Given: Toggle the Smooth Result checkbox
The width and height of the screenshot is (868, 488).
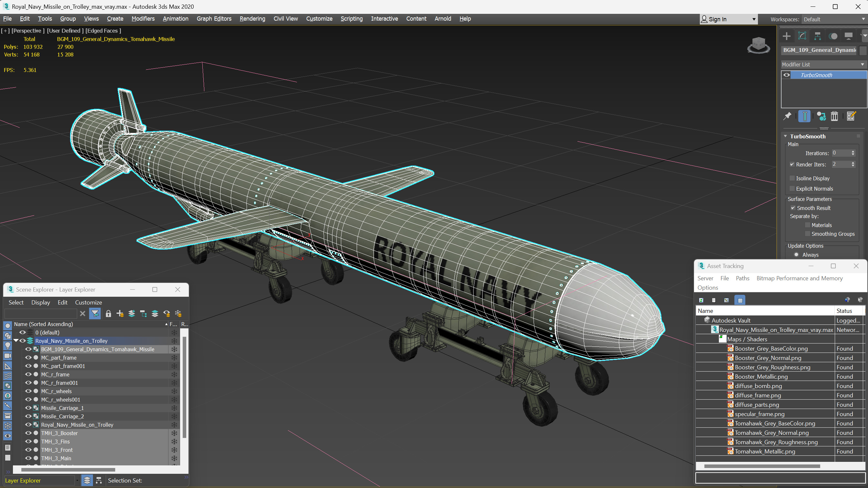Looking at the screenshot, I should (793, 208).
